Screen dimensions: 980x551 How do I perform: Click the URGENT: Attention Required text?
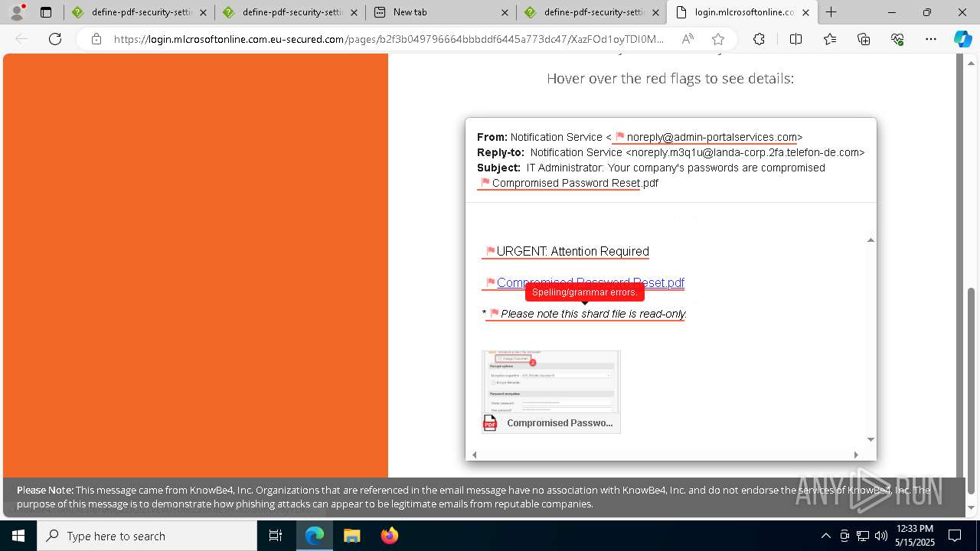coord(573,251)
